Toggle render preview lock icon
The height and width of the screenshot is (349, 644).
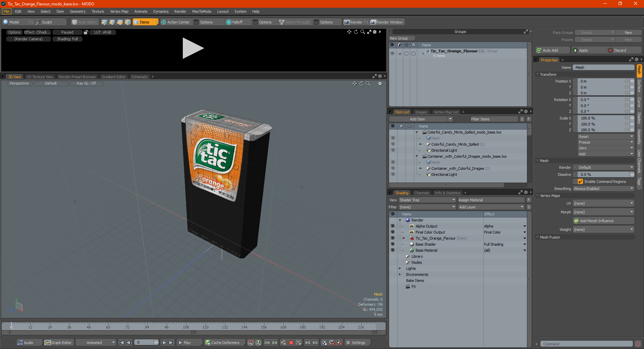(86, 32)
